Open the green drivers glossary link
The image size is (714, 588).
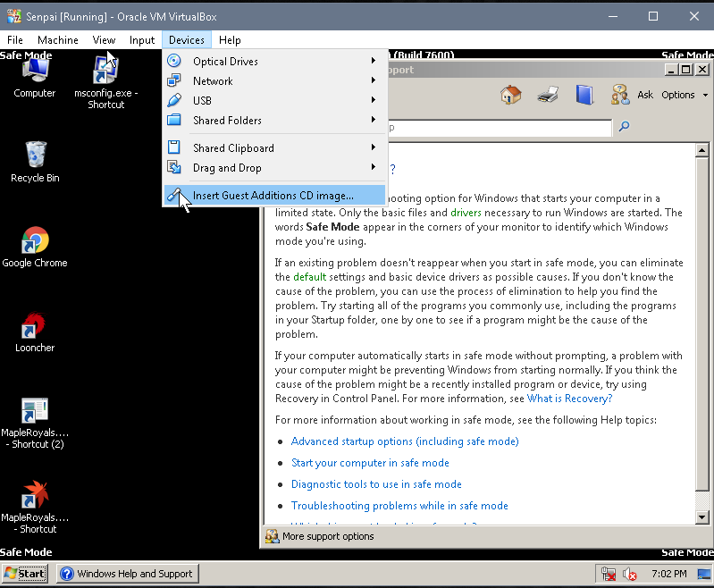[466, 213]
